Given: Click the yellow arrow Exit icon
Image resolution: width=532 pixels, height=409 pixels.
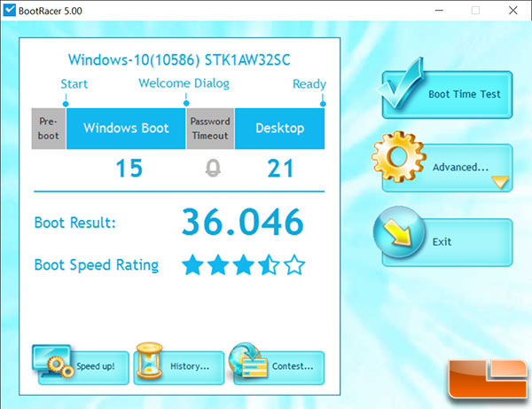Looking at the screenshot, I should pyautogui.click(x=399, y=232).
